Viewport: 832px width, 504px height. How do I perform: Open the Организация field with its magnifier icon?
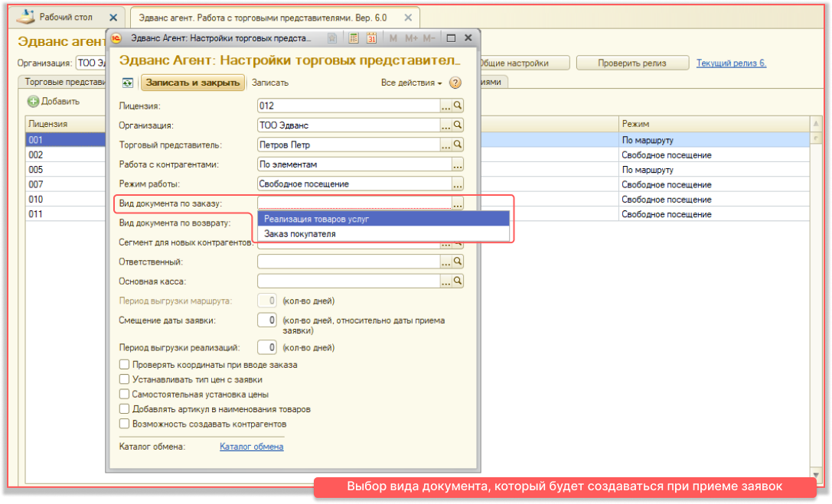458,125
